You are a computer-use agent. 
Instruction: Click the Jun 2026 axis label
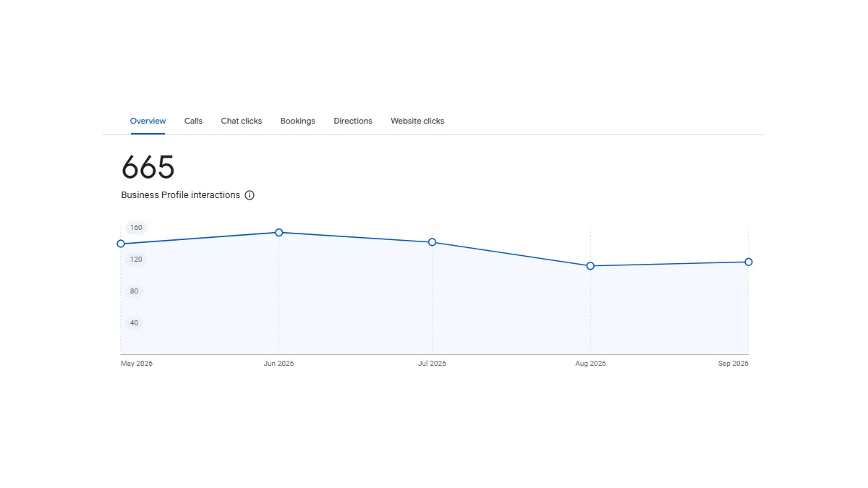279,364
